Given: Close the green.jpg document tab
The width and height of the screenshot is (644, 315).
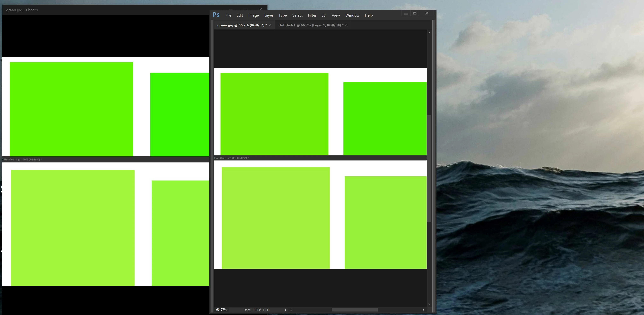Looking at the screenshot, I should (270, 25).
